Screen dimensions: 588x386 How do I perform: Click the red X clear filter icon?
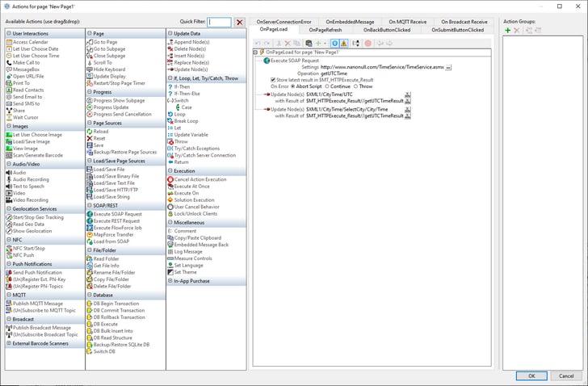(239, 23)
